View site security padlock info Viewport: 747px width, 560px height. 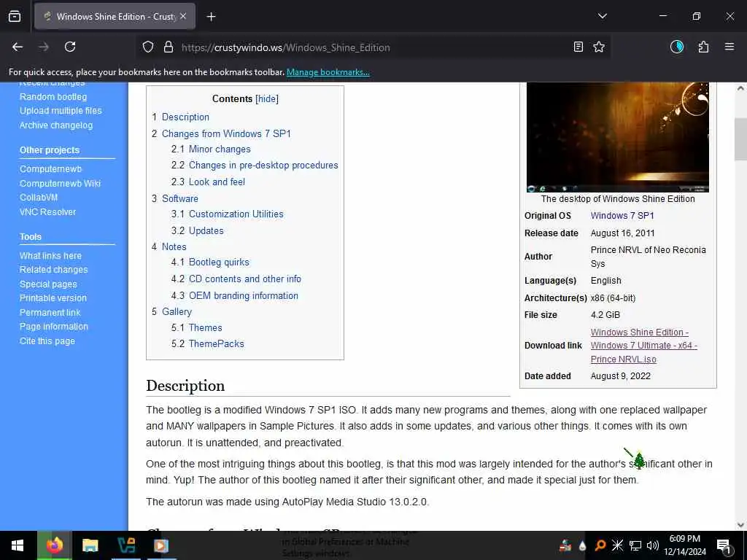pyautogui.click(x=169, y=47)
